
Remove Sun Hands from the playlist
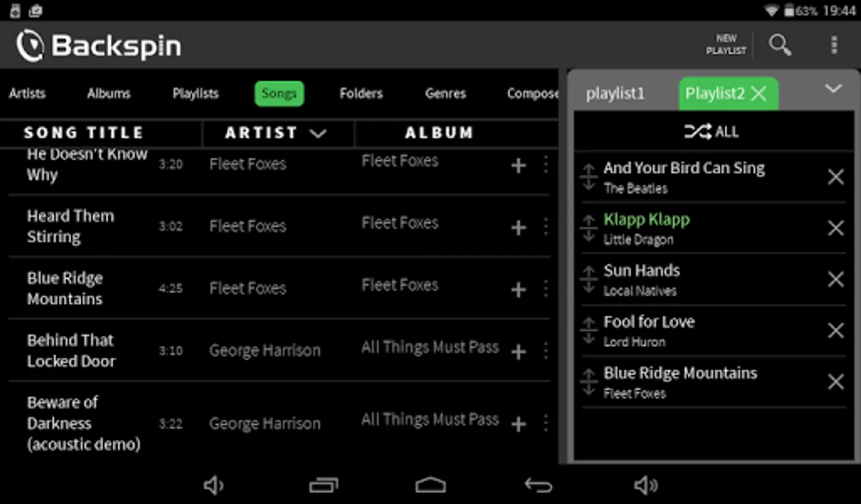coord(835,279)
